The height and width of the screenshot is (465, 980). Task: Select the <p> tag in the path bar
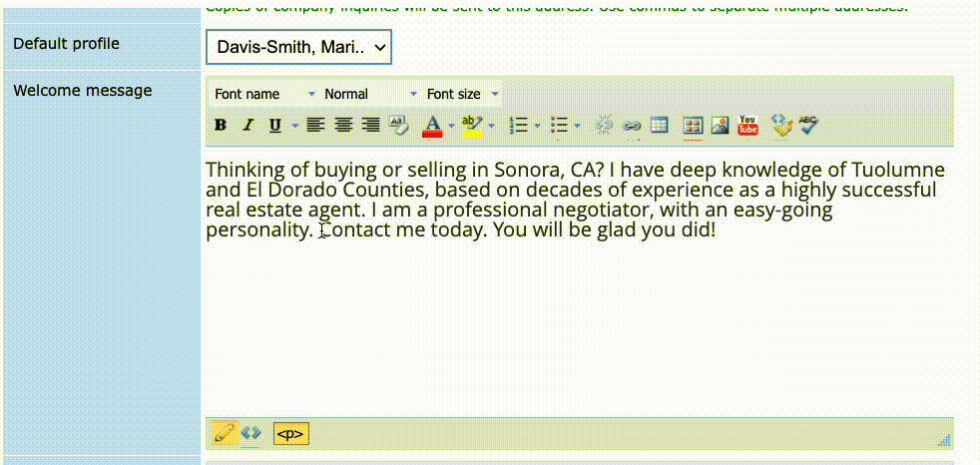(x=291, y=434)
